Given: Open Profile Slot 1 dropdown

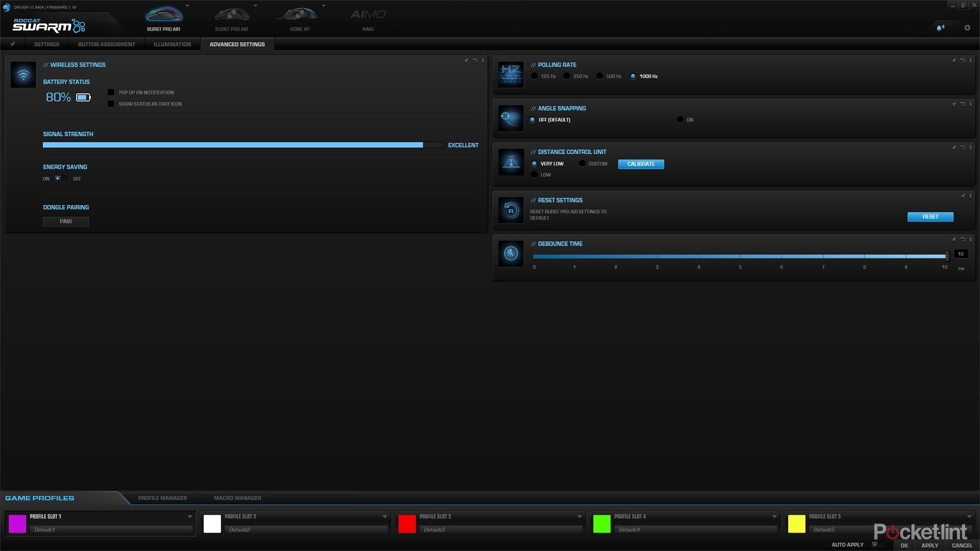Looking at the screenshot, I should [x=190, y=517].
